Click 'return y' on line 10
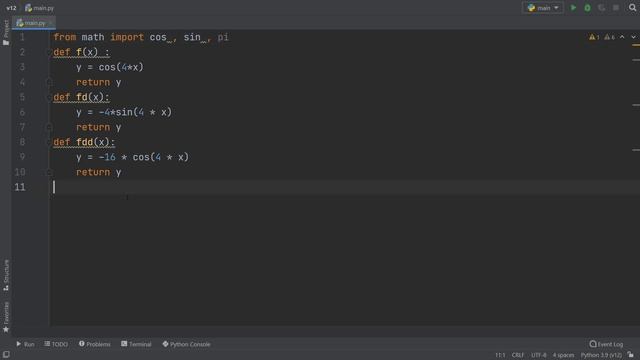640x360 pixels. 99,172
